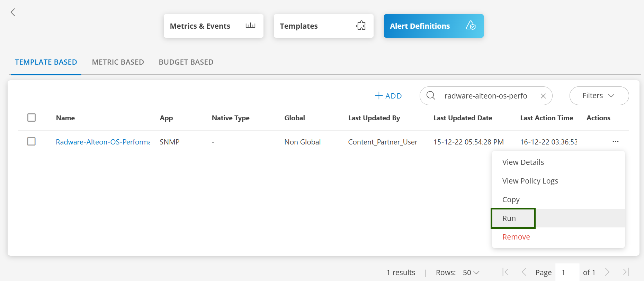Click the back arrow icon
644x281 pixels.
[13, 12]
